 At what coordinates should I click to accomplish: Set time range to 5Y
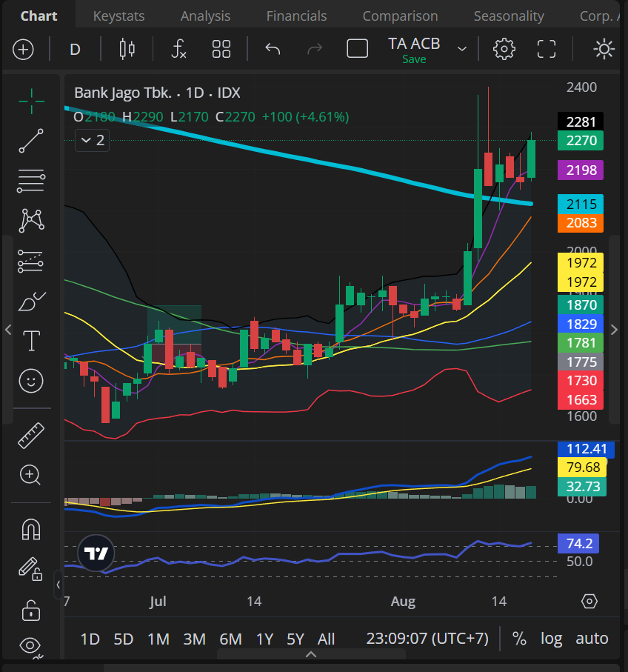pos(295,639)
